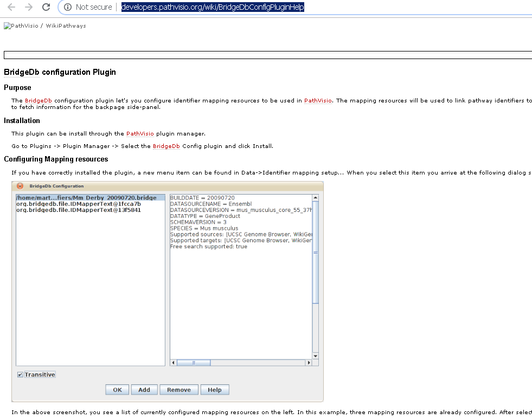This screenshot has width=532, height=419.
Task: Select the IDMapperText@13f5841 list entry
Action: pyautogui.click(x=79, y=210)
